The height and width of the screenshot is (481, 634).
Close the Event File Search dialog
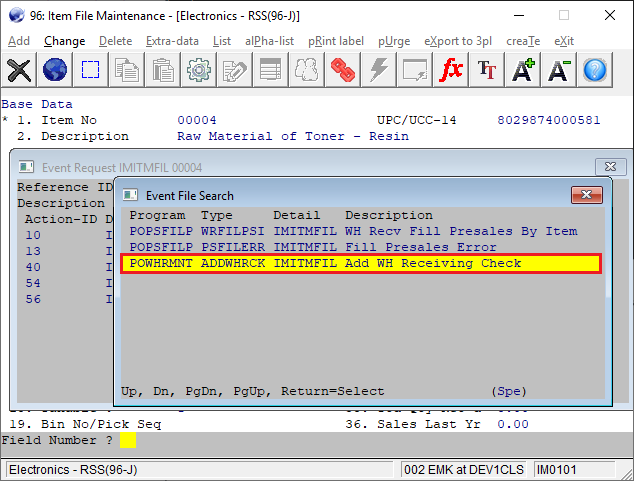pyautogui.click(x=585, y=194)
